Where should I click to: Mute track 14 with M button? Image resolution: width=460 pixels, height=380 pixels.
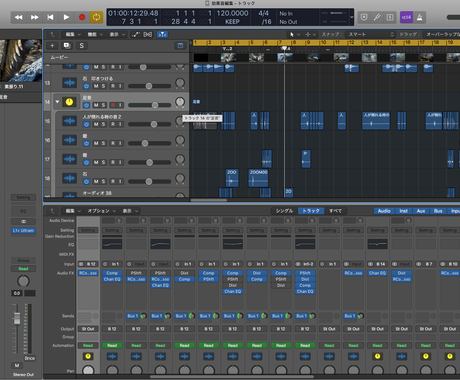click(x=96, y=105)
